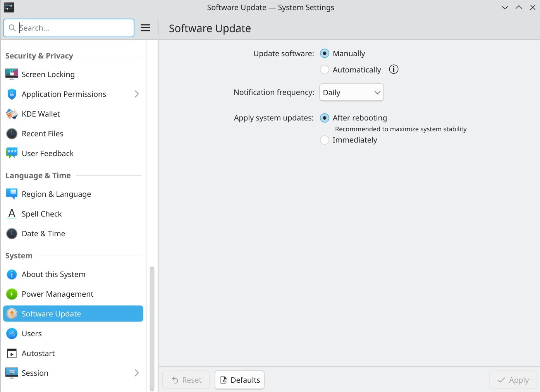Select the Immediately radio button
This screenshot has width=540, height=392.
click(x=325, y=140)
